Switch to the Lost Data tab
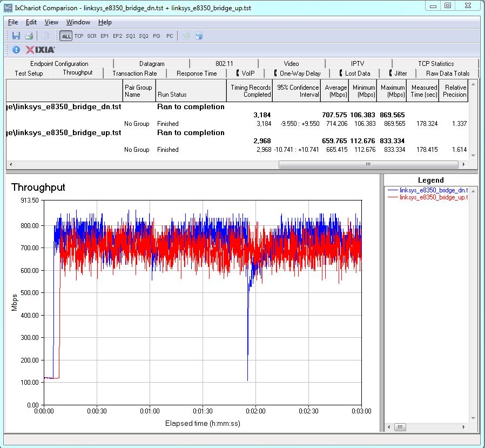This screenshot has height=448, width=485. click(355, 73)
